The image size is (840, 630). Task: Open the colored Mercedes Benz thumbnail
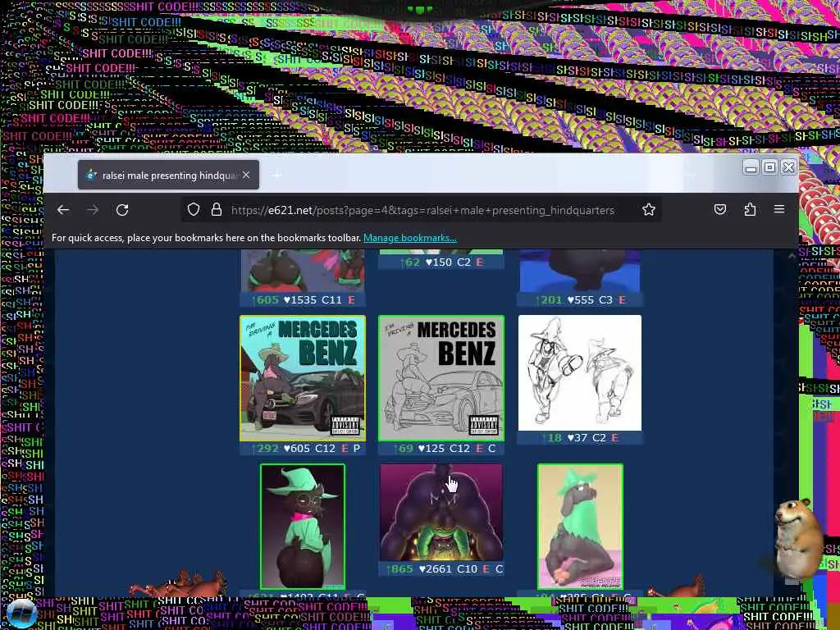point(303,378)
